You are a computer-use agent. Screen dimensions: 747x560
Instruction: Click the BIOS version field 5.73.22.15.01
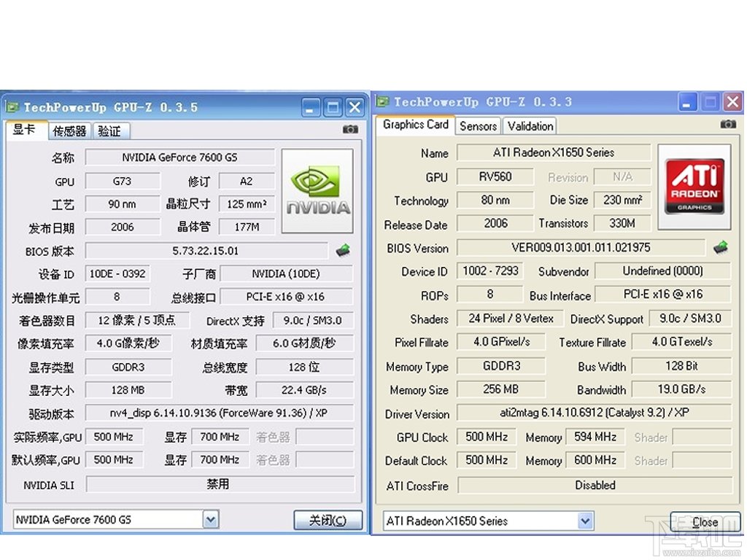206,251
